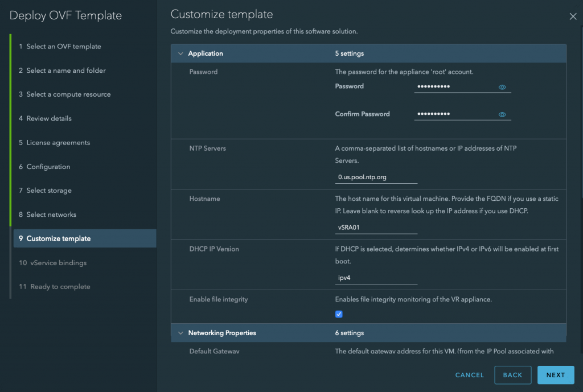
Task: Click the 'Customize template' page heading
Action: pos(221,14)
